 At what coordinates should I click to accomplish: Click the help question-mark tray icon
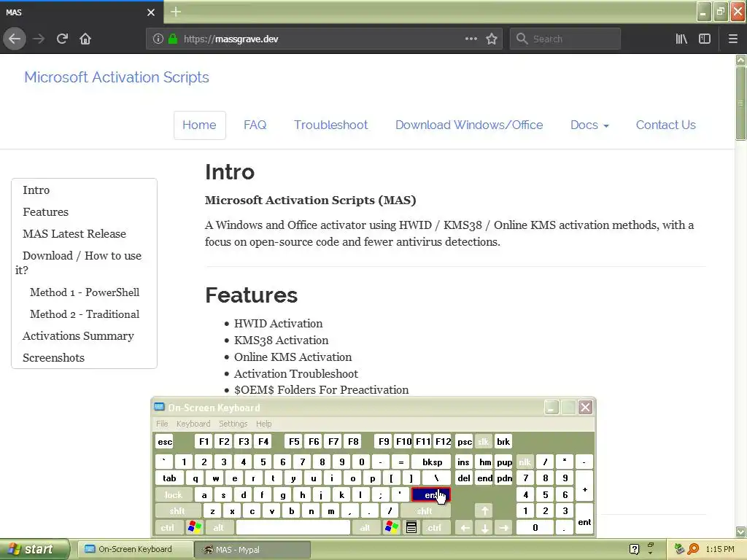(634, 549)
